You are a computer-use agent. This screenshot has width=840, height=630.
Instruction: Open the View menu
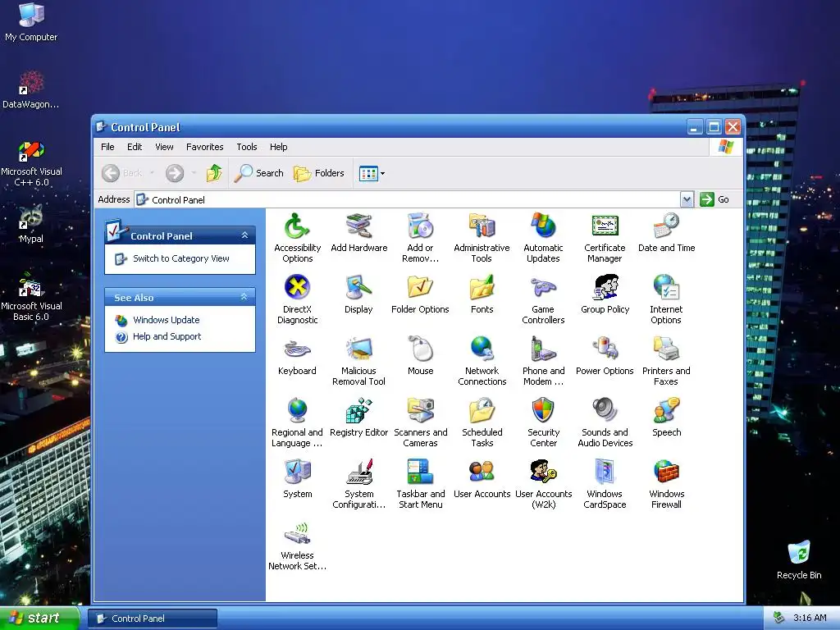[164, 147]
